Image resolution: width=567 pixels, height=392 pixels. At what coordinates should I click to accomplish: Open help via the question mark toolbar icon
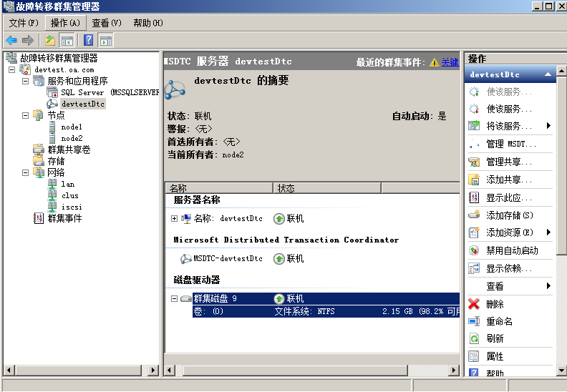coord(89,40)
